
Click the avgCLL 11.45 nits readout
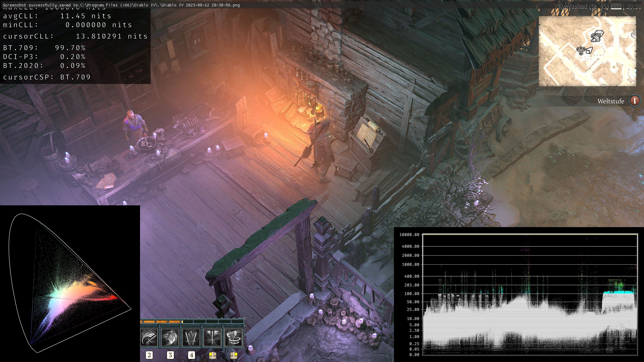57,16
